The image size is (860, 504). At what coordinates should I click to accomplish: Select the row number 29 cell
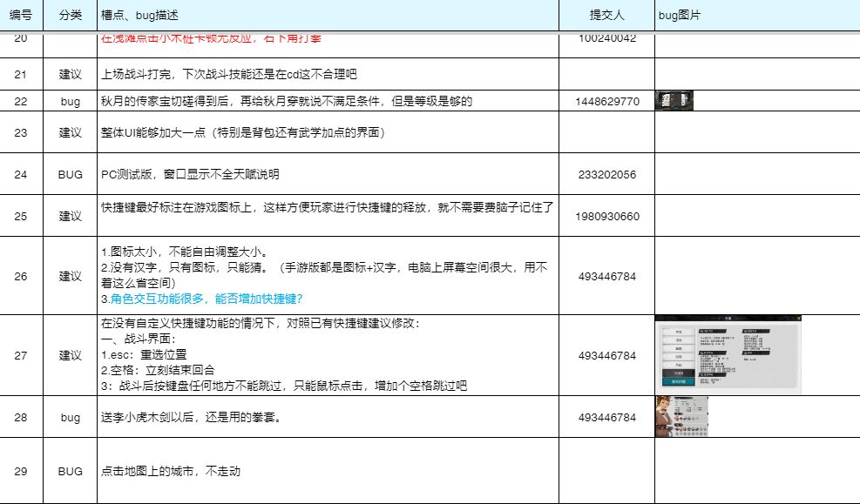[x=21, y=471]
